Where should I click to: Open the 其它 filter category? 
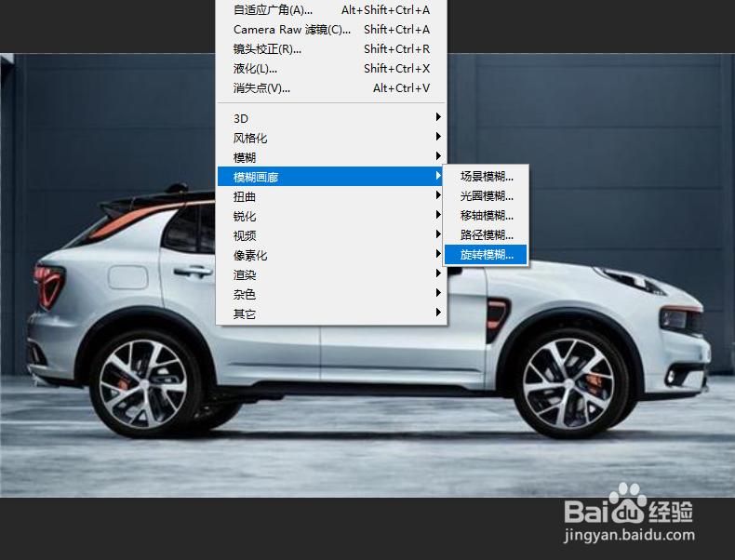[x=330, y=314]
